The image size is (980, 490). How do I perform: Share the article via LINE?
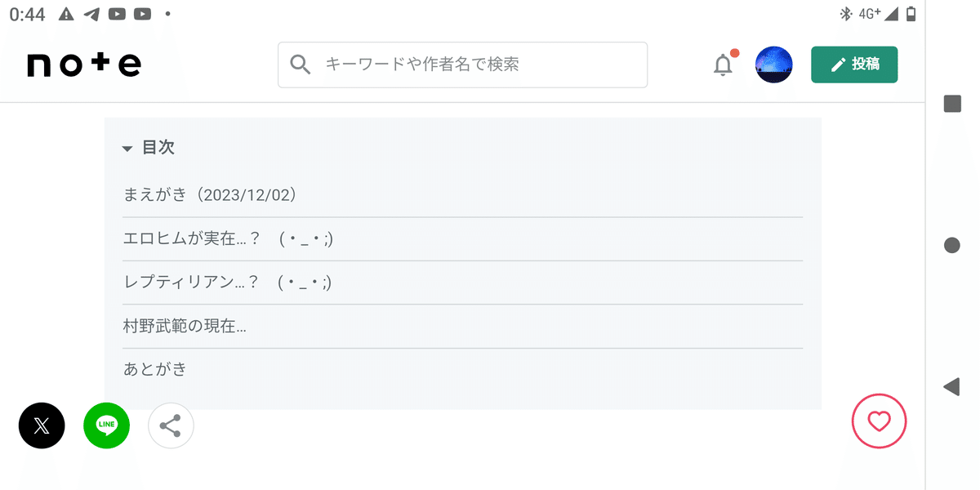click(x=106, y=425)
